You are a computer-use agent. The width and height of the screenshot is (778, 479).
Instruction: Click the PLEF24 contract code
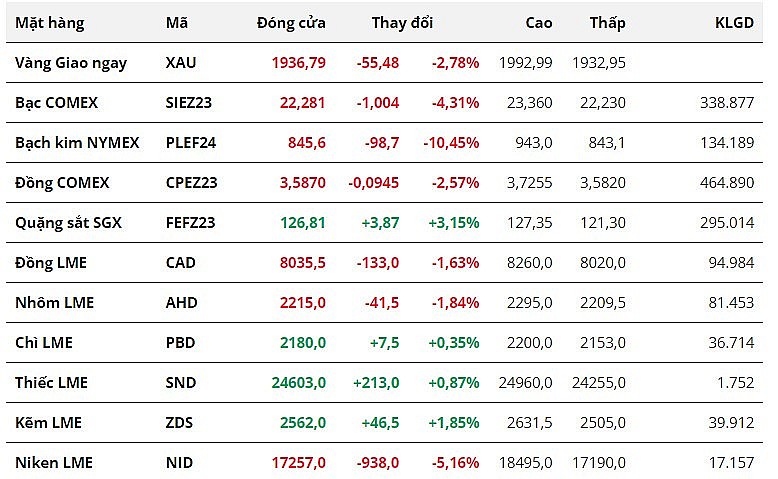coord(190,143)
